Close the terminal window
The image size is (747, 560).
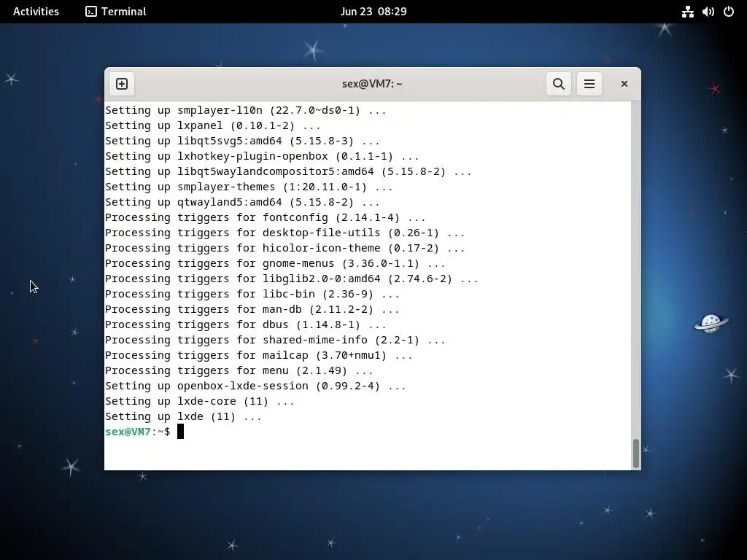coord(624,84)
